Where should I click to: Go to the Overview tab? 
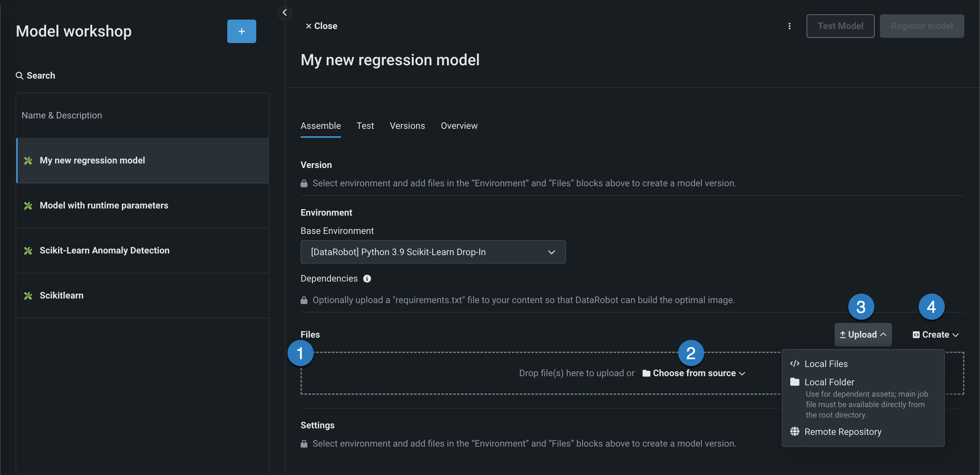tap(459, 126)
